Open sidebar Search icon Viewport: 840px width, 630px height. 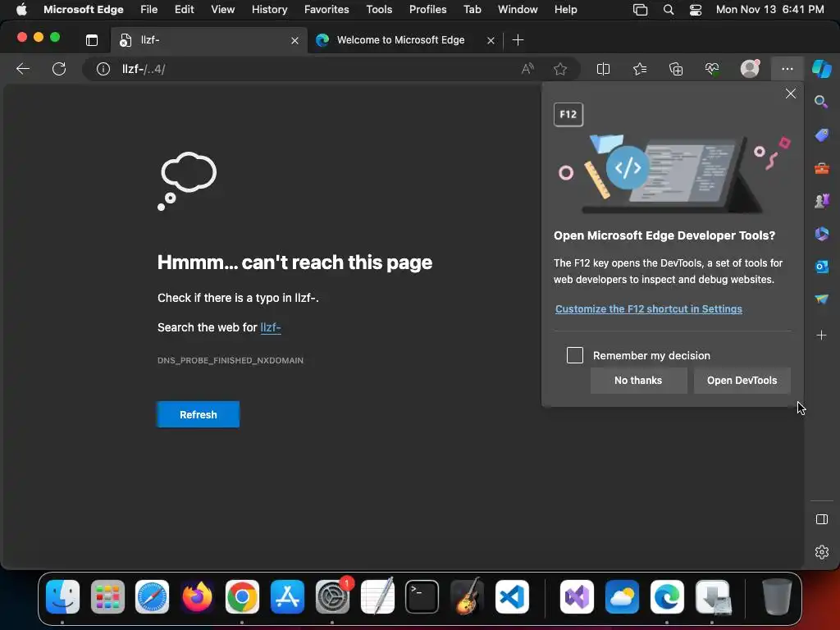pos(821,101)
